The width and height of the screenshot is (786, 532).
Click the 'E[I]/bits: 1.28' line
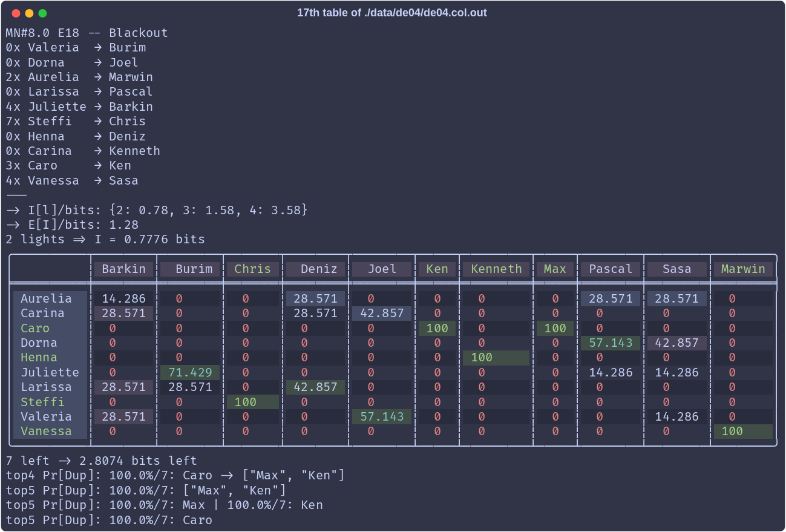[72, 225]
